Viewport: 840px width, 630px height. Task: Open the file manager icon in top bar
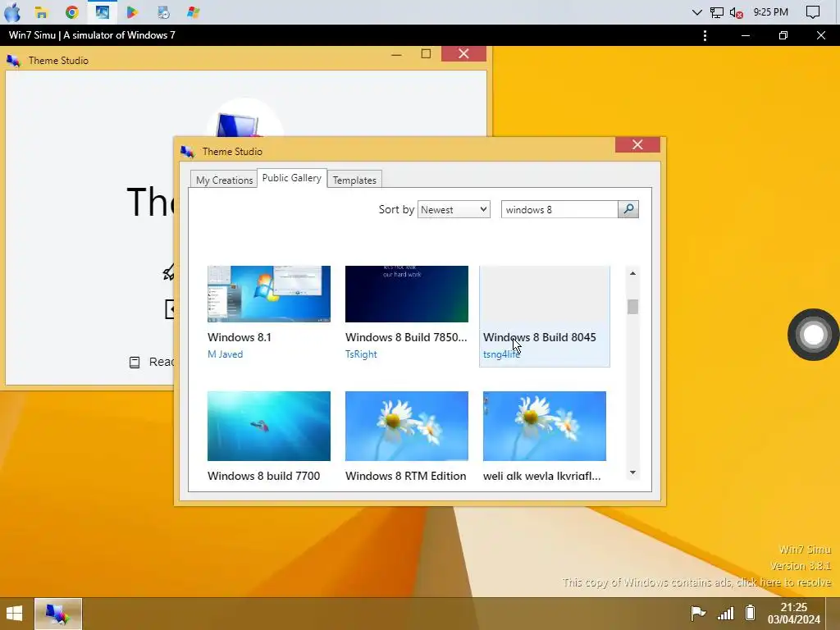pos(41,12)
